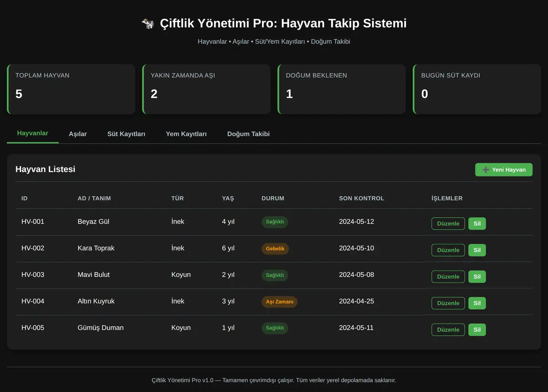Image resolution: width=548 pixels, height=392 pixels.
Task: Click the Doğum Beklenen summary card
Action: click(x=342, y=89)
